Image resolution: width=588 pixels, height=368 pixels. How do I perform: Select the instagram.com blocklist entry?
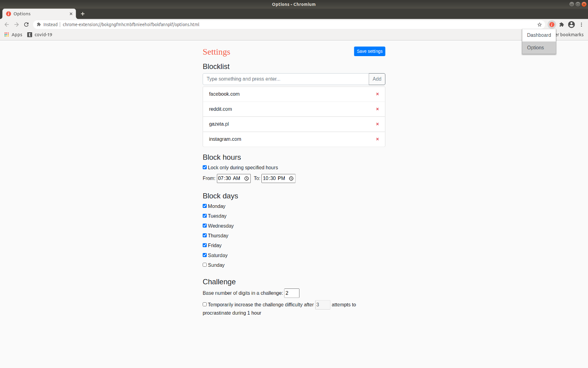[x=294, y=139]
